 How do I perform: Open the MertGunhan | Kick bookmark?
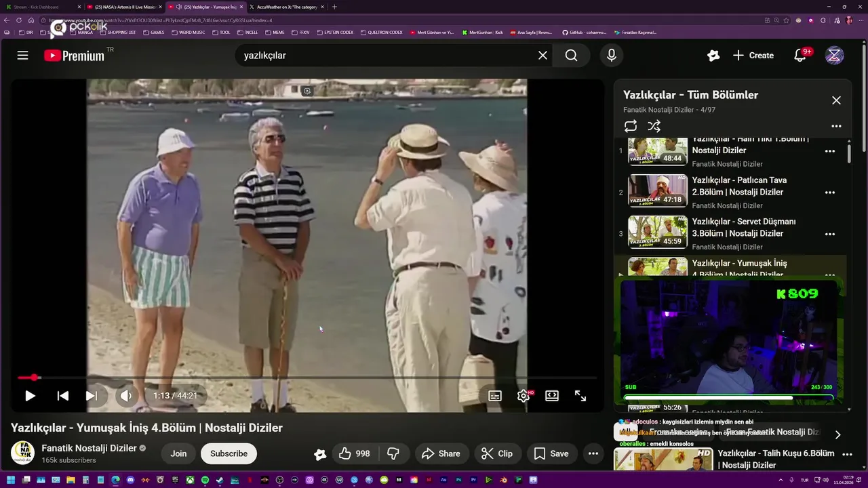click(x=483, y=32)
